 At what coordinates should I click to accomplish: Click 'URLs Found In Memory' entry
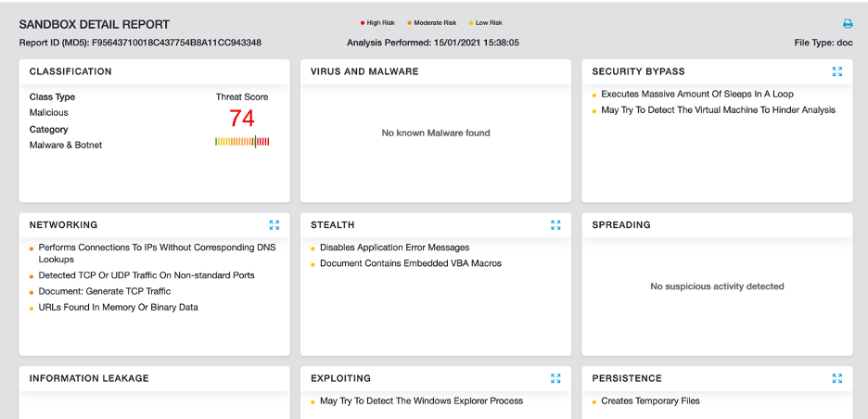[118, 307]
